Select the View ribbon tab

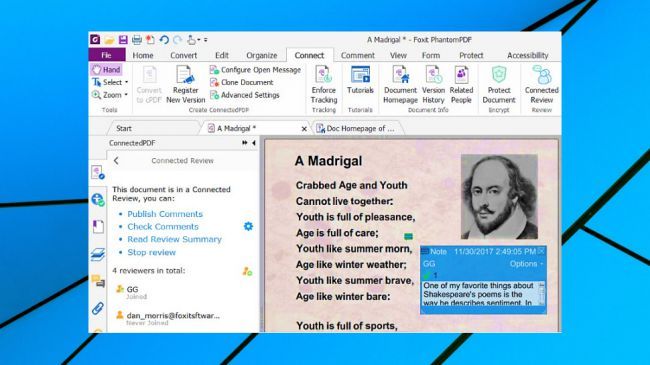(x=398, y=55)
